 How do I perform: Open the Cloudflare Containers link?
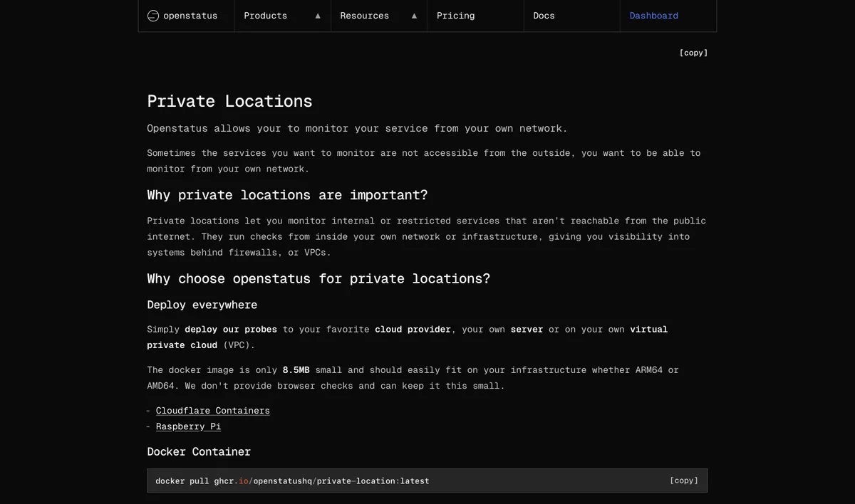(x=213, y=411)
